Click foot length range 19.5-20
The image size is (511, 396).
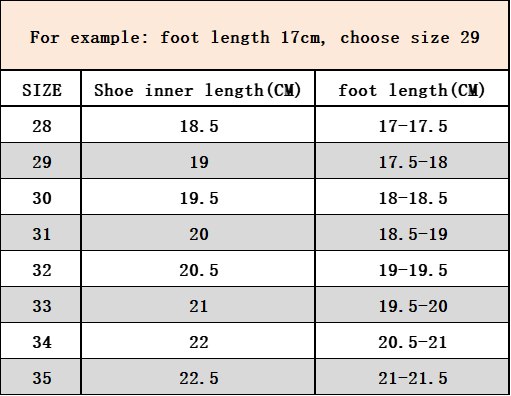point(412,305)
